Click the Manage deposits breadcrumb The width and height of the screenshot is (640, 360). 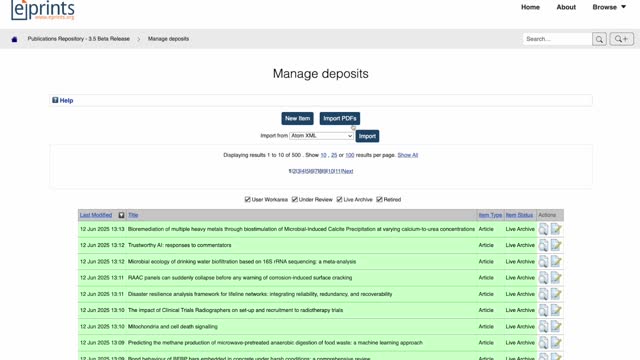pyautogui.click(x=168, y=39)
